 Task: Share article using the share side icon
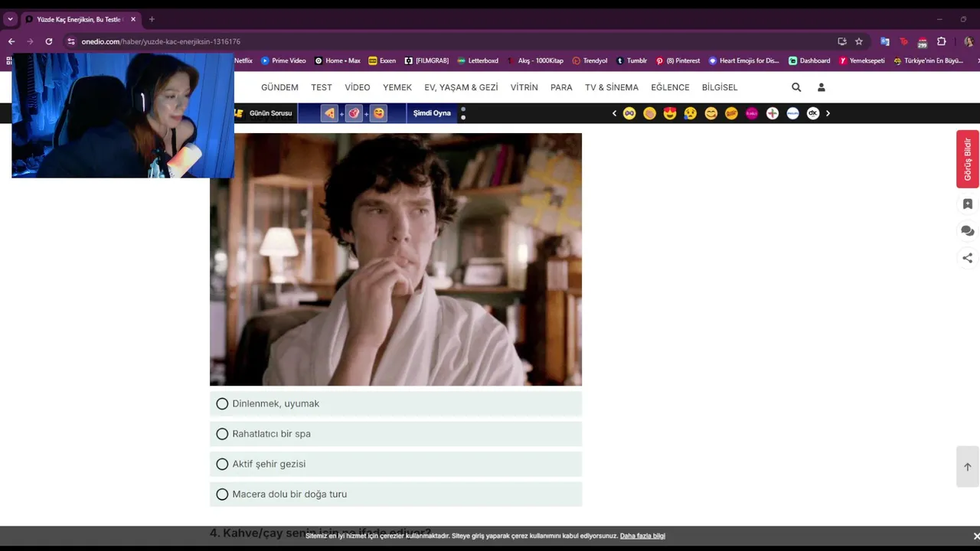click(x=968, y=258)
